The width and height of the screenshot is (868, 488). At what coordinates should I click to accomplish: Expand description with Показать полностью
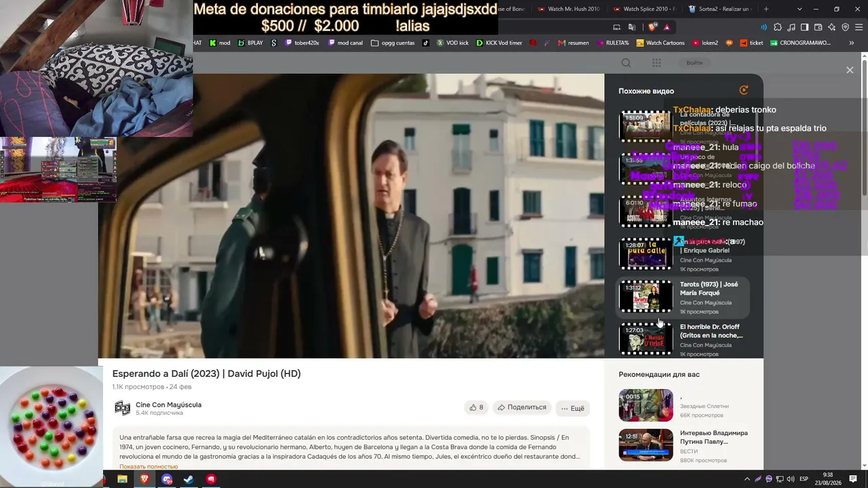tap(149, 466)
